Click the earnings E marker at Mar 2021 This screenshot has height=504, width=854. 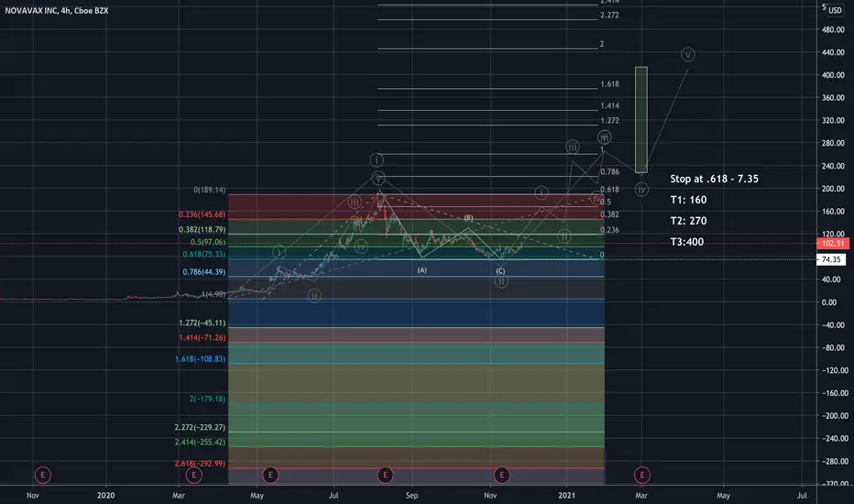641,475
